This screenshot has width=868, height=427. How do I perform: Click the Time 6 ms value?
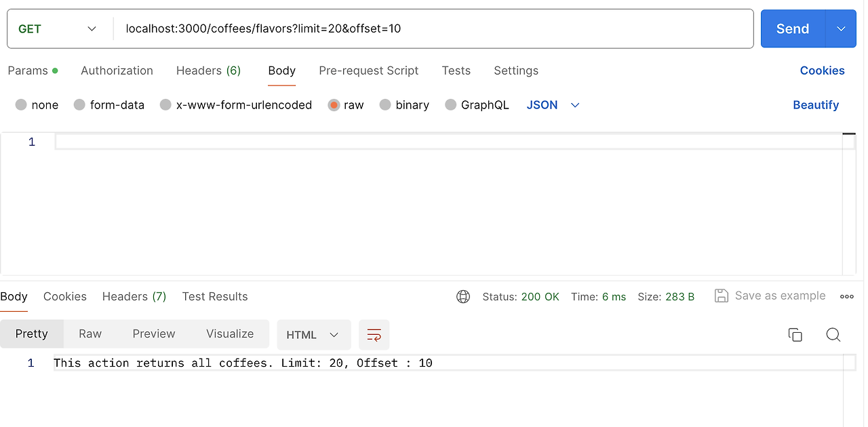point(598,297)
